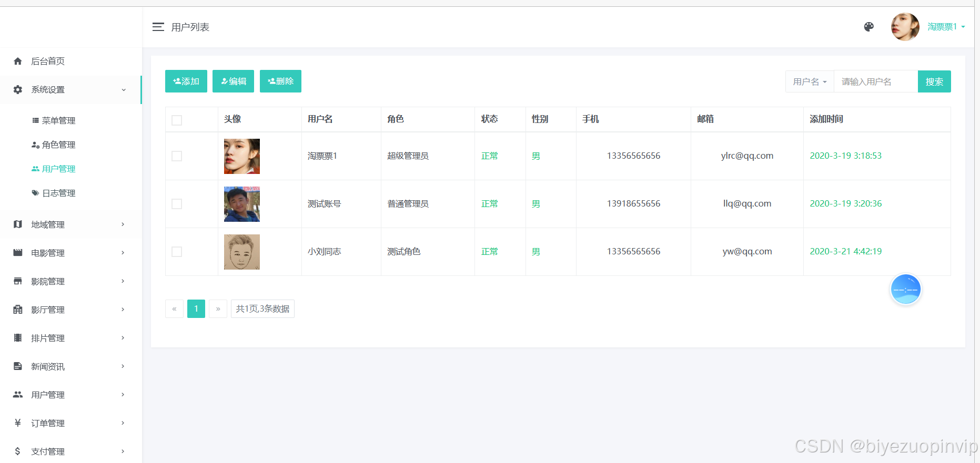Go to previous page with « button
Image resolution: width=980 pixels, height=463 pixels.
pyautogui.click(x=175, y=308)
